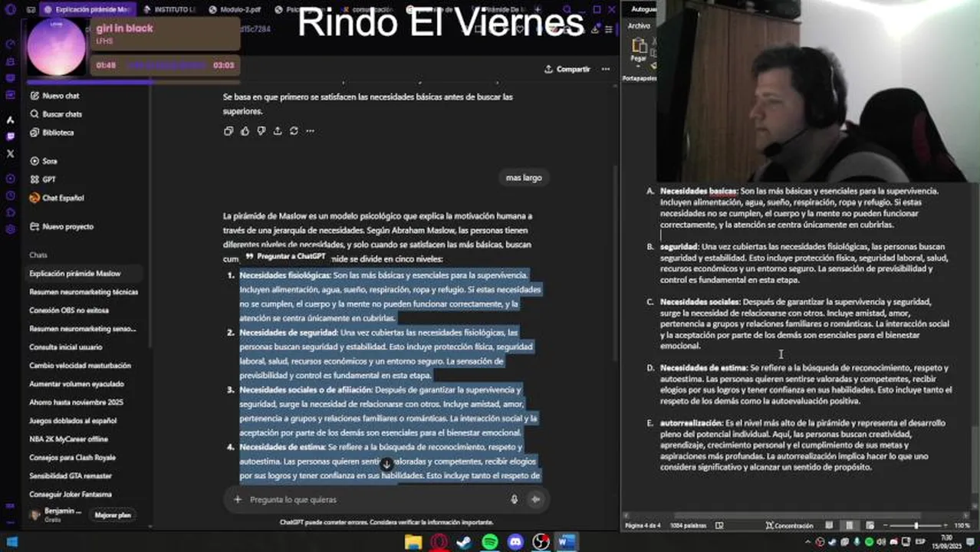
Task: Click the Preguntar a ChatGPT popup
Action: 285,256
